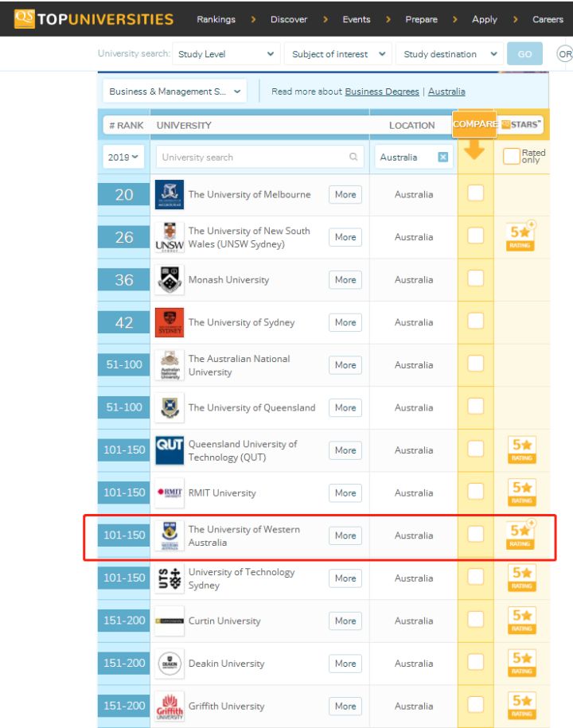This screenshot has width=573, height=728.
Task: Click the Monash University crest logo
Action: [170, 280]
